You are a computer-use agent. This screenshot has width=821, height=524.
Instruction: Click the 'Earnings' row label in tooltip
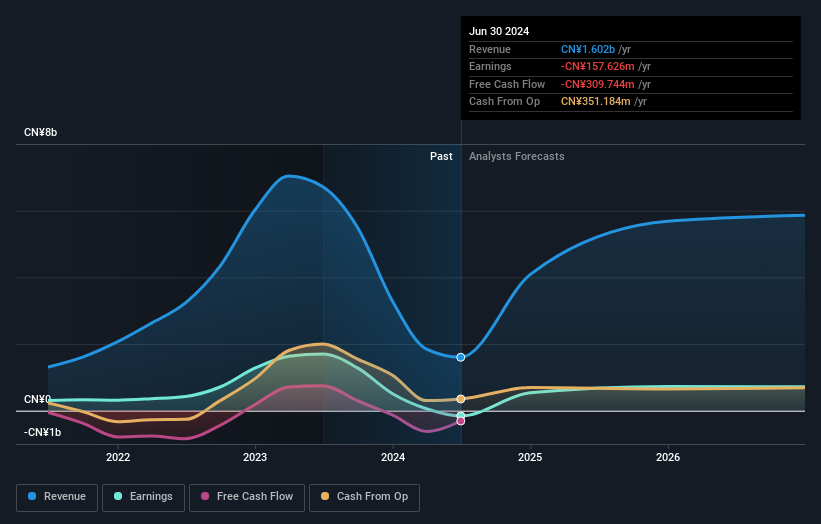tap(490, 66)
